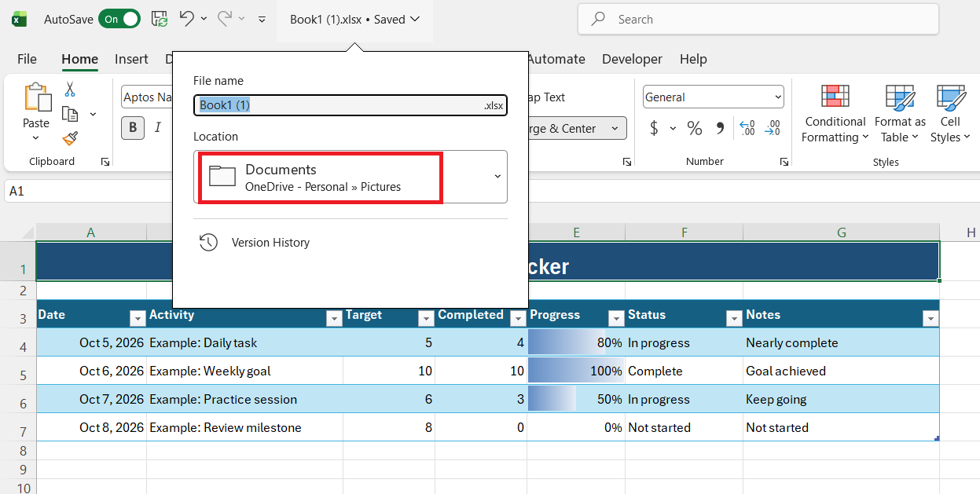The height and width of the screenshot is (494, 980).
Task: Open the Progress column filter arrow
Action: point(615,318)
